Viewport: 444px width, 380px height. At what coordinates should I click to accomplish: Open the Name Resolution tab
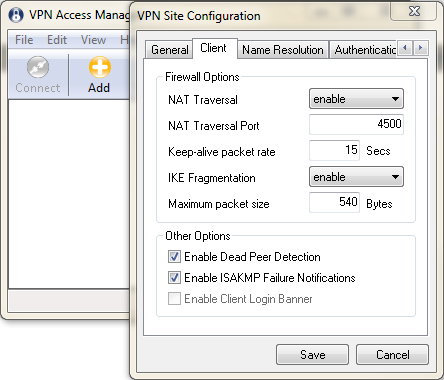[x=283, y=50]
